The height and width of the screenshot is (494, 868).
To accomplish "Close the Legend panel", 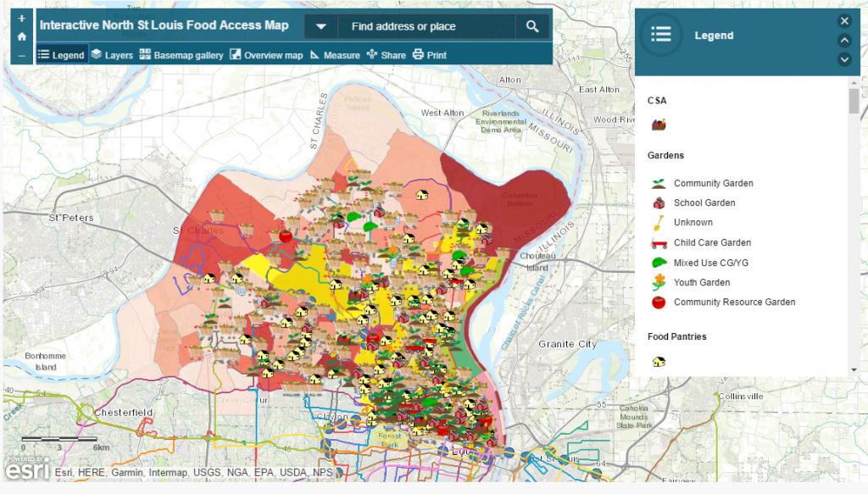I will (x=844, y=20).
